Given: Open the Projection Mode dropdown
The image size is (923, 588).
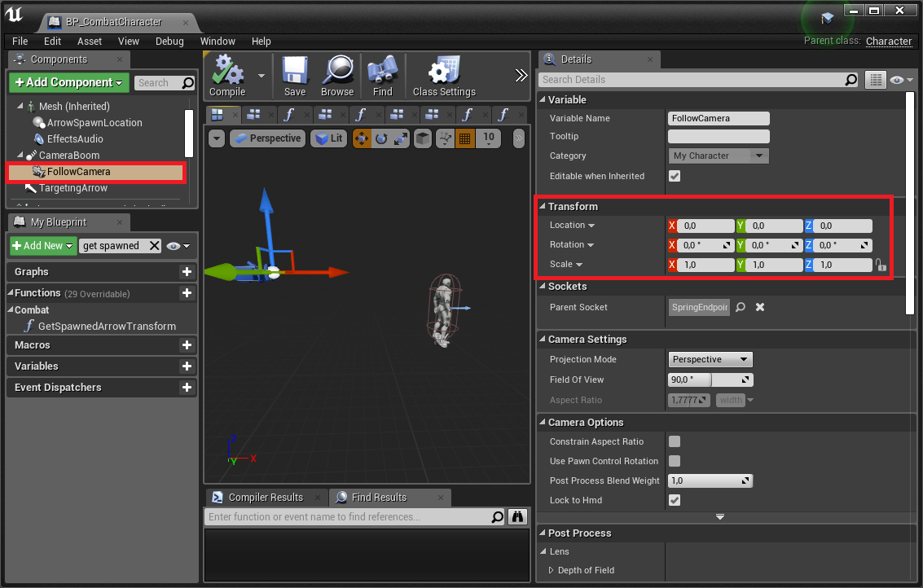Looking at the screenshot, I should click(710, 359).
